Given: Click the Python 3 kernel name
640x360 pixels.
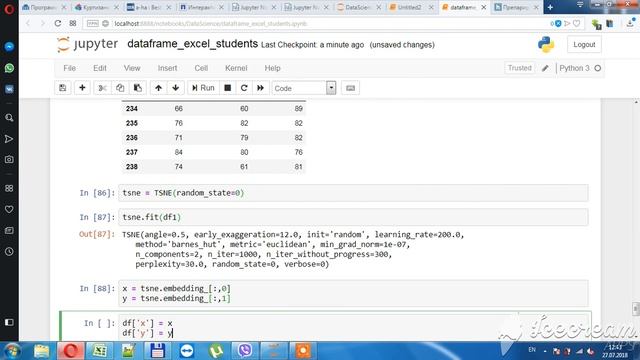Looking at the screenshot, I should pos(574,68).
